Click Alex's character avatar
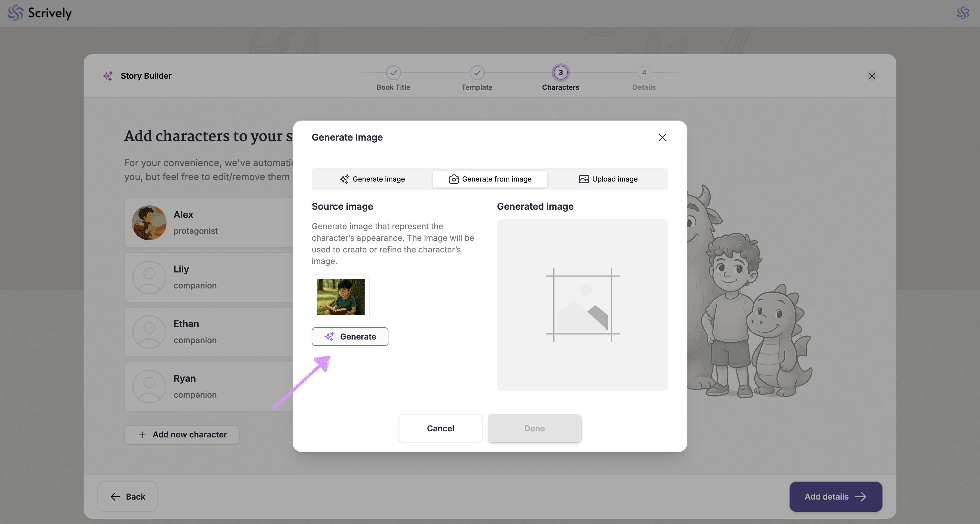980x524 pixels. point(149,222)
